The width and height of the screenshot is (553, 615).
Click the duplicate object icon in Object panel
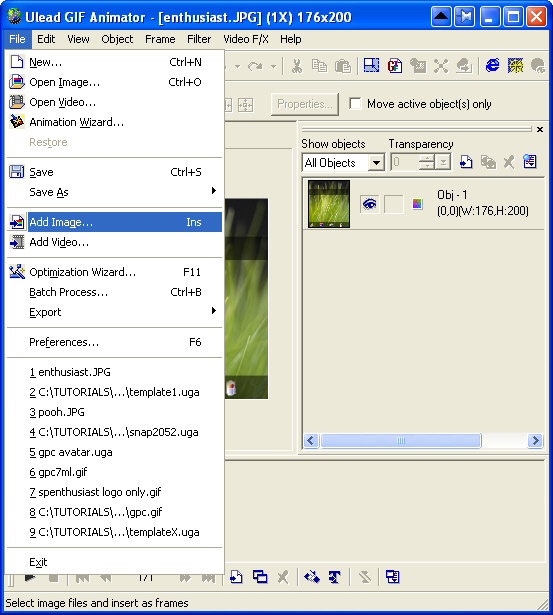point(488,162)
